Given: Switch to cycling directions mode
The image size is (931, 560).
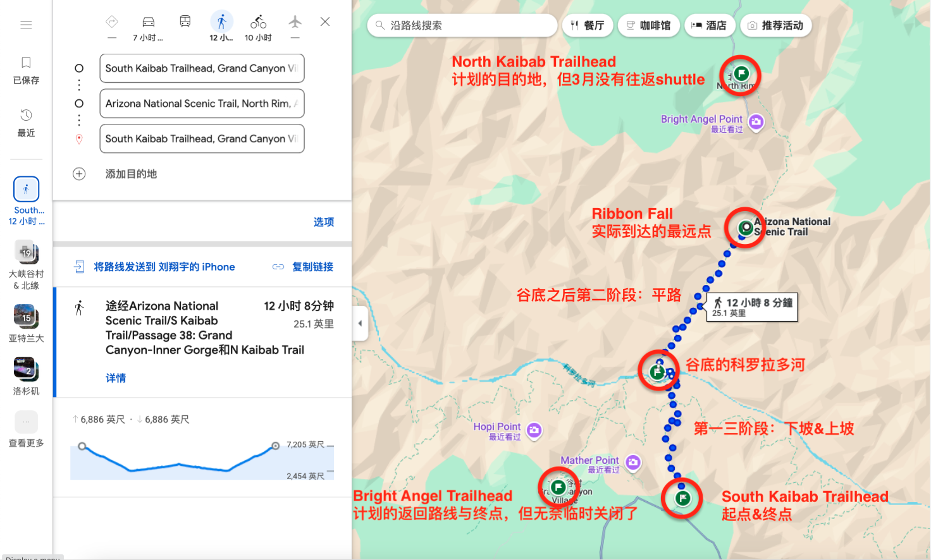Looking at the screenshot, I should tap(258, 22).
